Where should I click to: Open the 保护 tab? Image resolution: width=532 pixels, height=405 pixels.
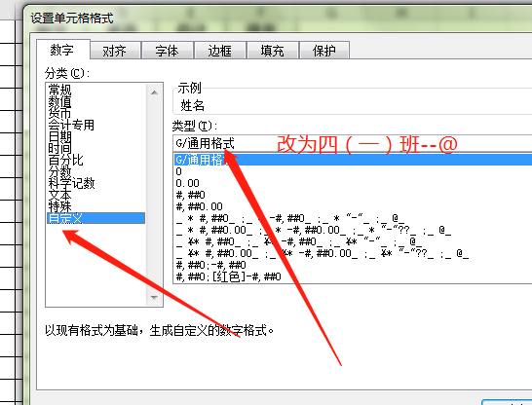tap(324, 51)
